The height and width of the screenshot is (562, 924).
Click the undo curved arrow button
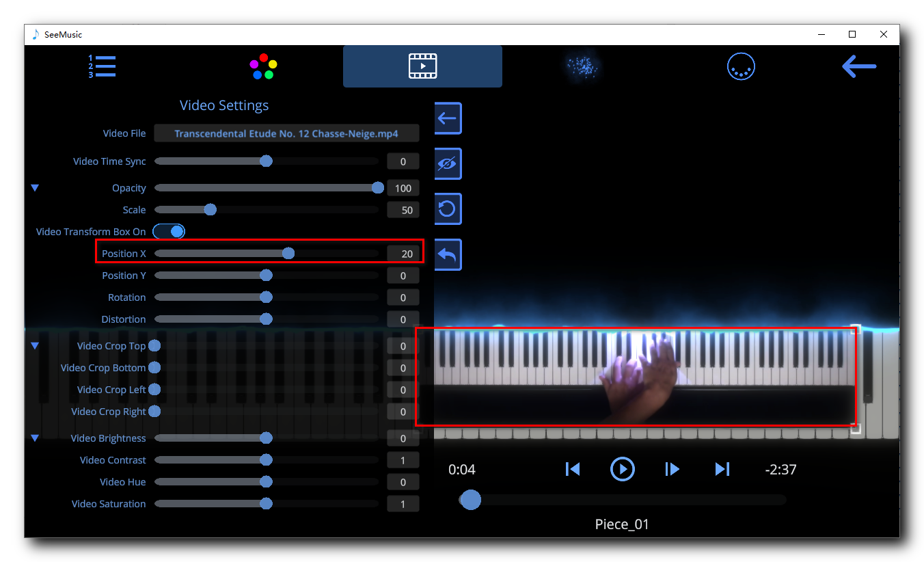(x=448, y=254)
